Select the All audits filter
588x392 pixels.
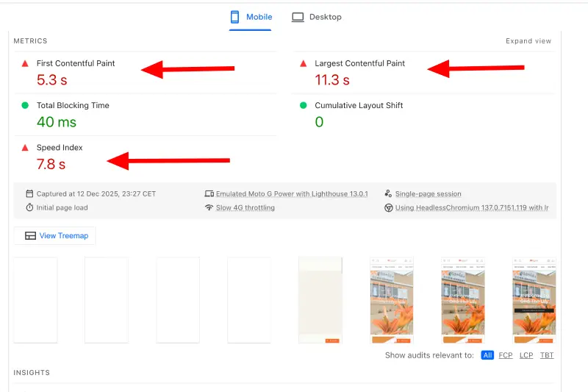(x=487, y=355)
